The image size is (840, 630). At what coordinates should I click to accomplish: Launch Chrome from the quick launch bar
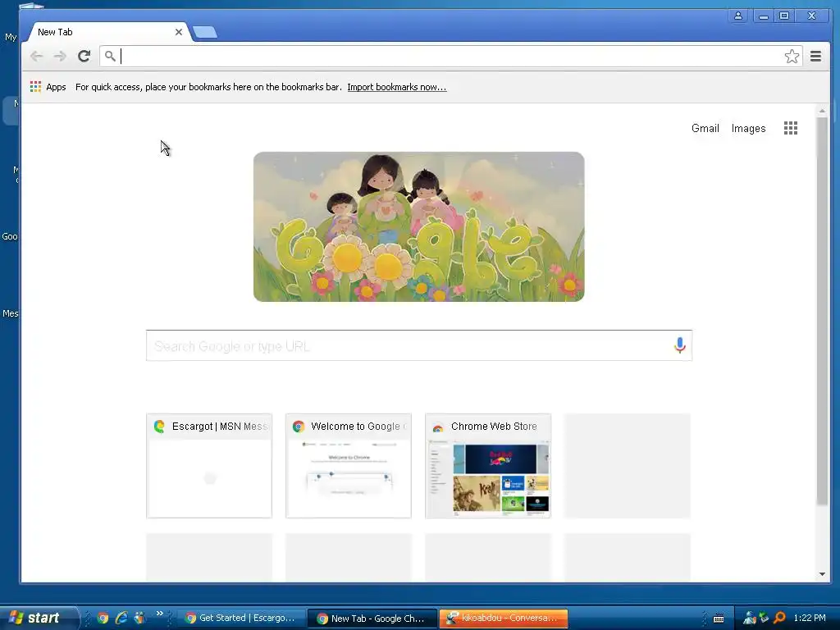[x=103, y=618]
